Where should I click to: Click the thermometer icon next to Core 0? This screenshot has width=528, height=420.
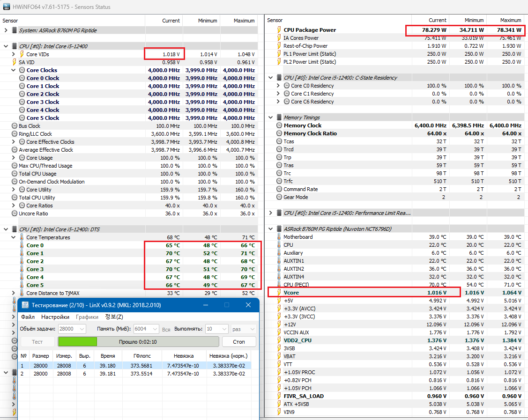pyautogui.click(x=22, y=245)
